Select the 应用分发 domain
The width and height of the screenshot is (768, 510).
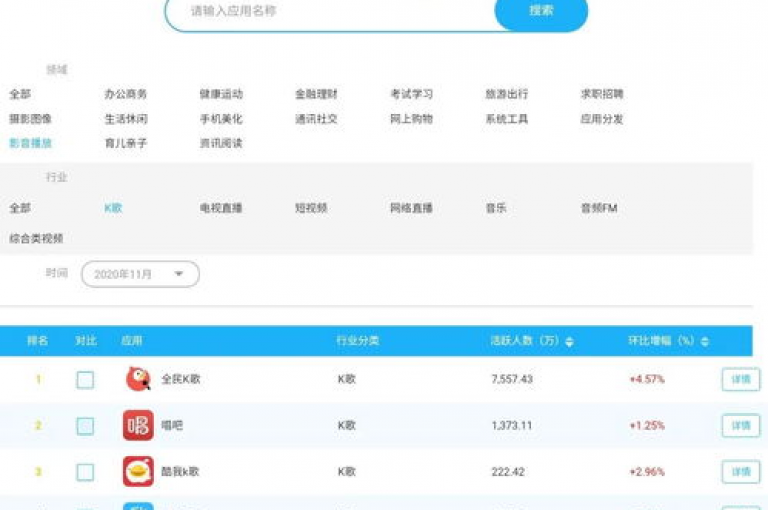602,119
